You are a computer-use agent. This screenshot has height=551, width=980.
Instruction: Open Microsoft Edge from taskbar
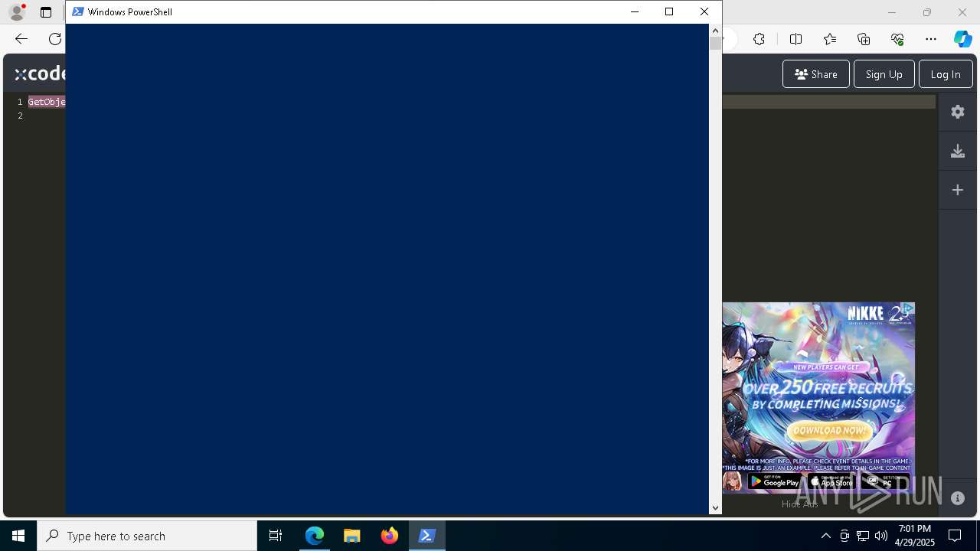click(315, 536)
